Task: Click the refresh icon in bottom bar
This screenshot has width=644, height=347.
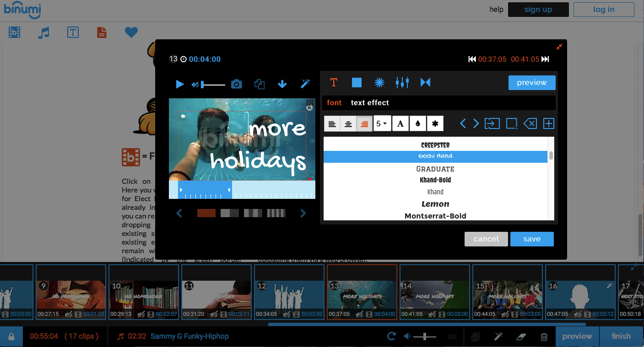Action: click(x=391, y=336)
